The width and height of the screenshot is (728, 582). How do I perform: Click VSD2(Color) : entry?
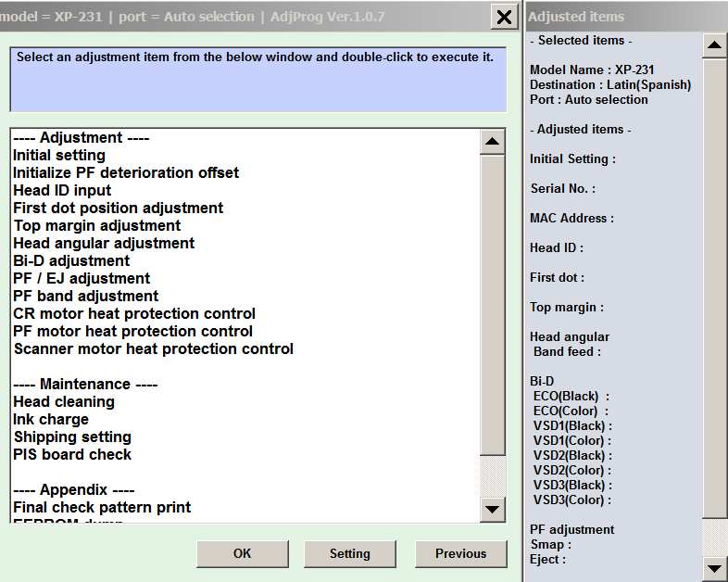pos(572,471)
